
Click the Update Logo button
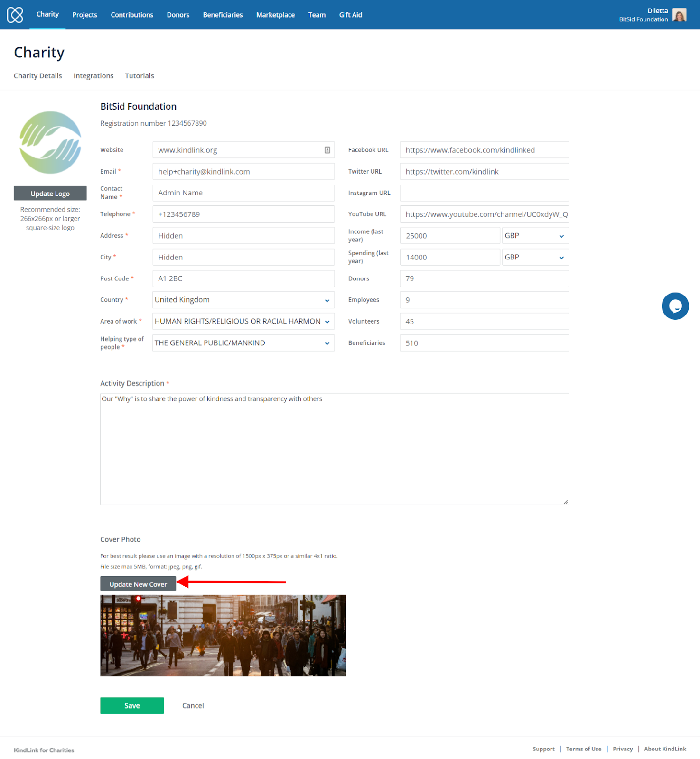coord(50,194)
